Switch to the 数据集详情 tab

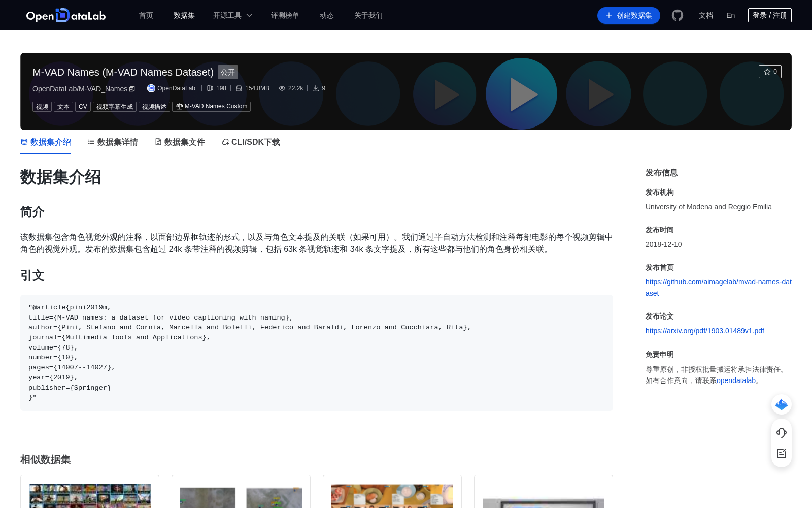(113, 142)
